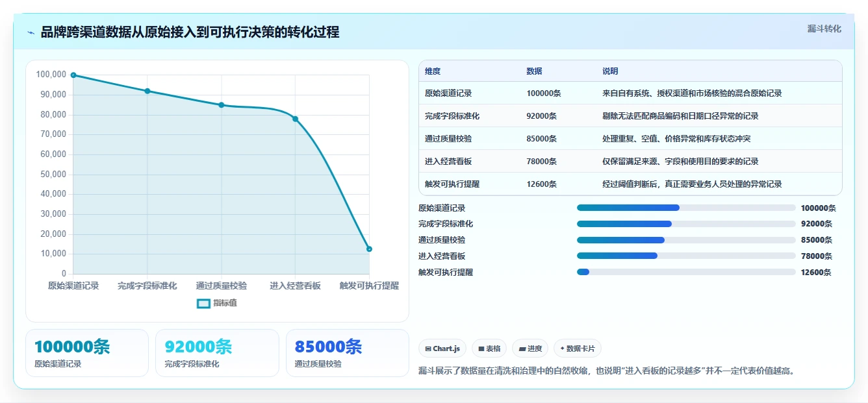This screenshot has width=868, height=403.
Task: Click the 通过质量校验 progress bar
Action: click(x=686, y=240)
